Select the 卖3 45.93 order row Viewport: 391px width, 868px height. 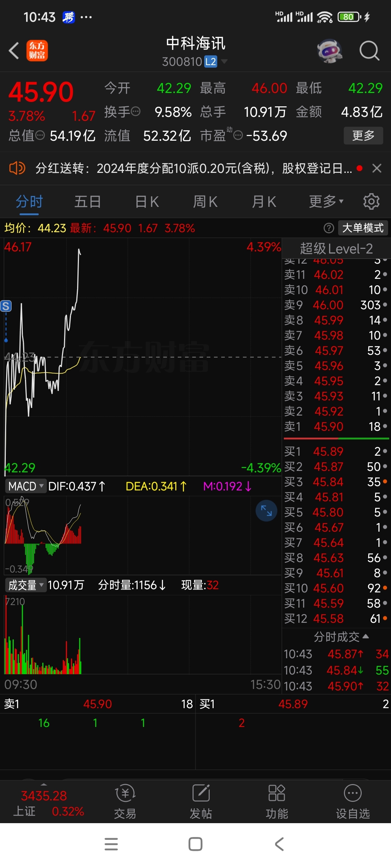click(x=336, y=396)
